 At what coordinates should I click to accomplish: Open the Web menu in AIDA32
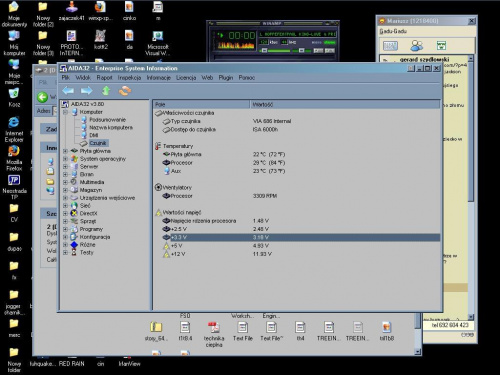click(207, 78)
